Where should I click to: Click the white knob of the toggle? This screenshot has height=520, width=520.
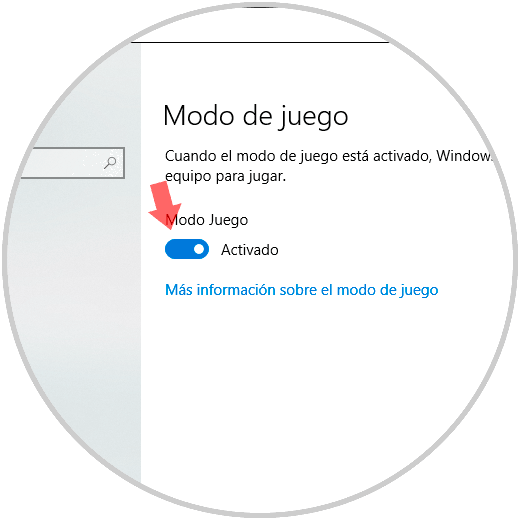(x=199, y=249)
